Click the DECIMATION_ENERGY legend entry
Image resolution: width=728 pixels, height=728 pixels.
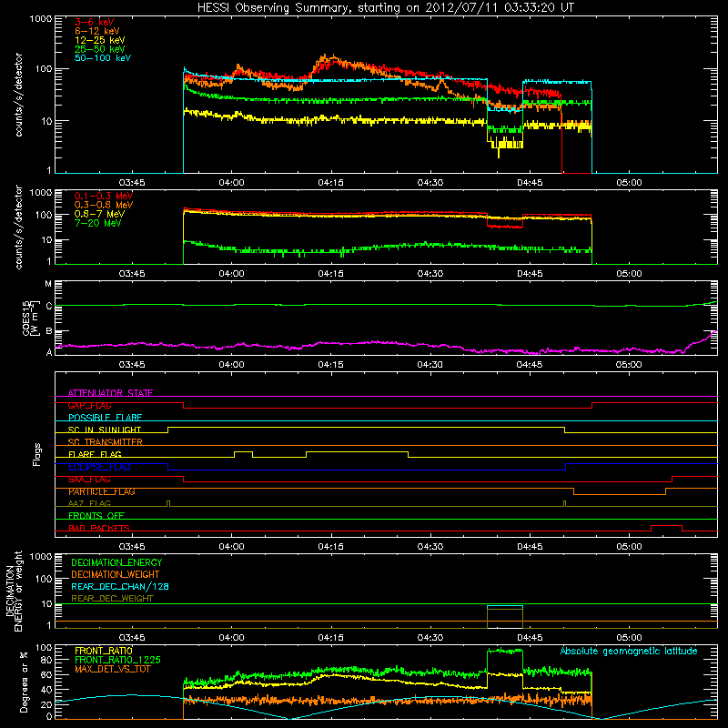pyautogui.click(x=116, y=562)
